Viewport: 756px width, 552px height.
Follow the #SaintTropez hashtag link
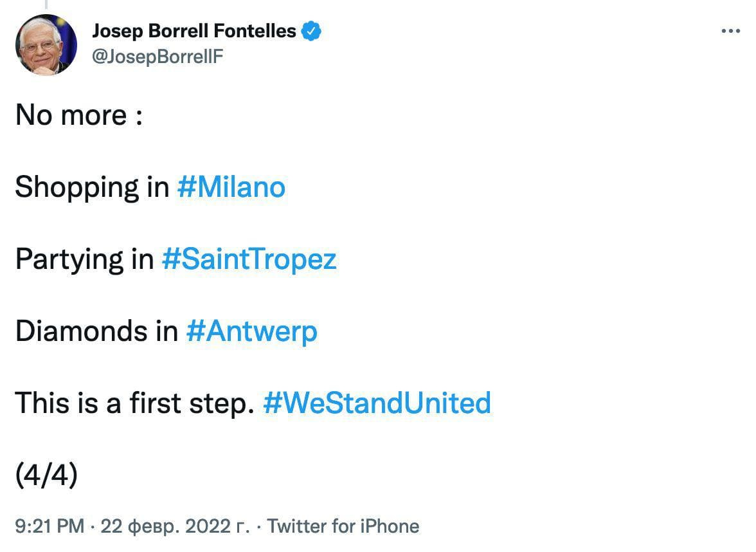(x=249, y=259)
